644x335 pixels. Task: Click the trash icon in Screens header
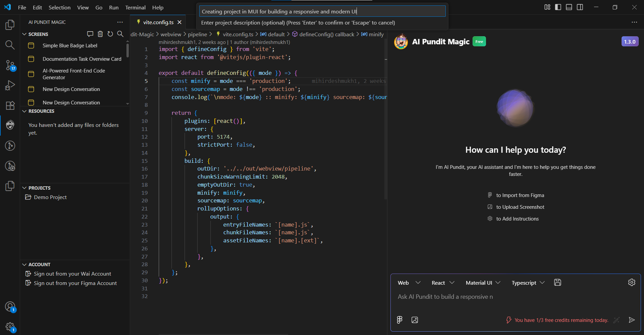pos(100,34)
